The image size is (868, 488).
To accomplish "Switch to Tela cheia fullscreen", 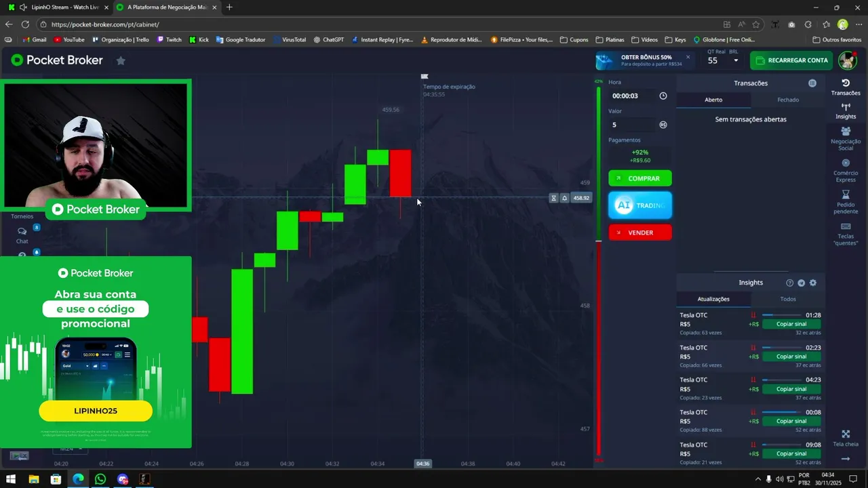I will click(x=846, y=438).
